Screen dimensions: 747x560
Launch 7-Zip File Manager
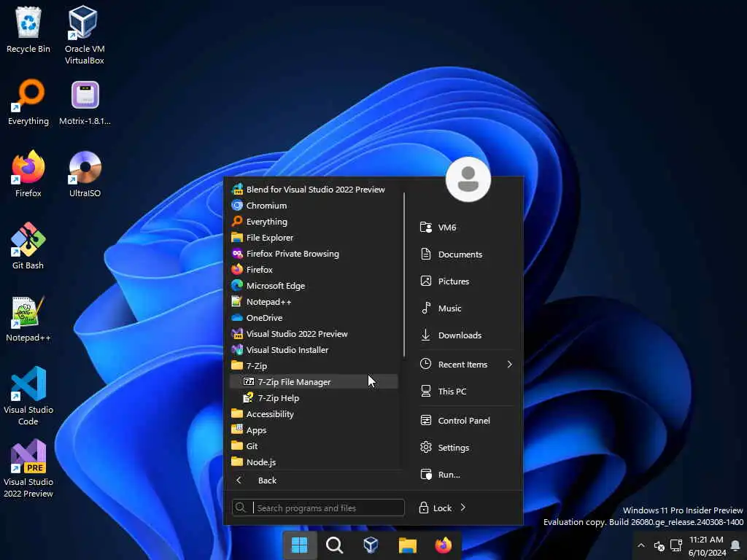tap(314, 382)
